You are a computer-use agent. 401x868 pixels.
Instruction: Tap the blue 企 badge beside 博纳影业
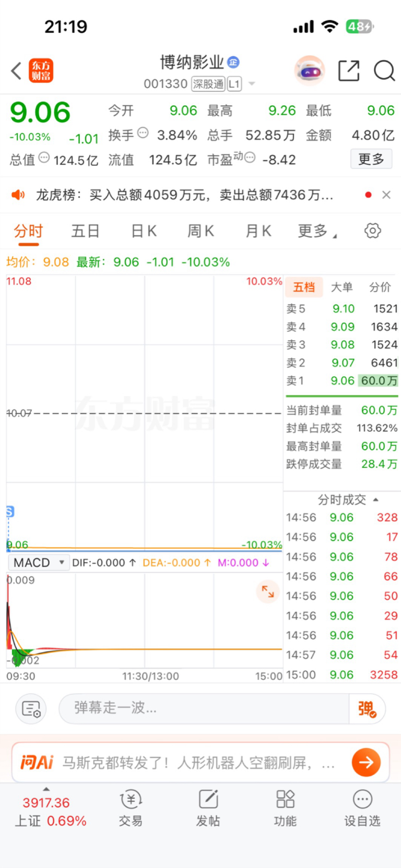coord(233,62)
